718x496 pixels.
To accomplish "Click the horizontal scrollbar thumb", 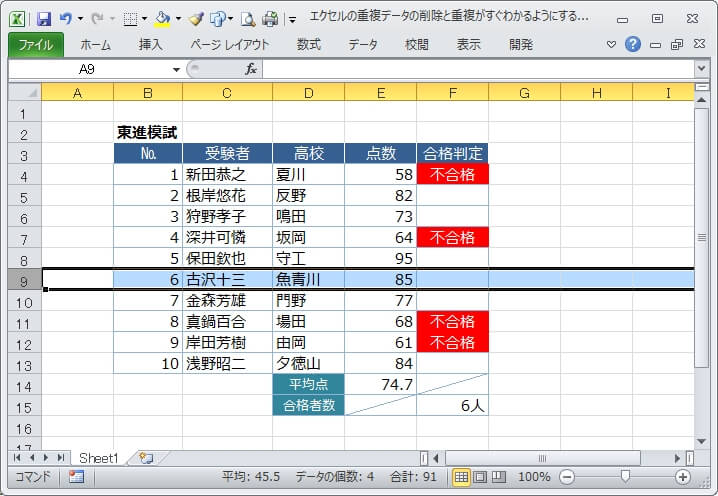I will [543, 458].
